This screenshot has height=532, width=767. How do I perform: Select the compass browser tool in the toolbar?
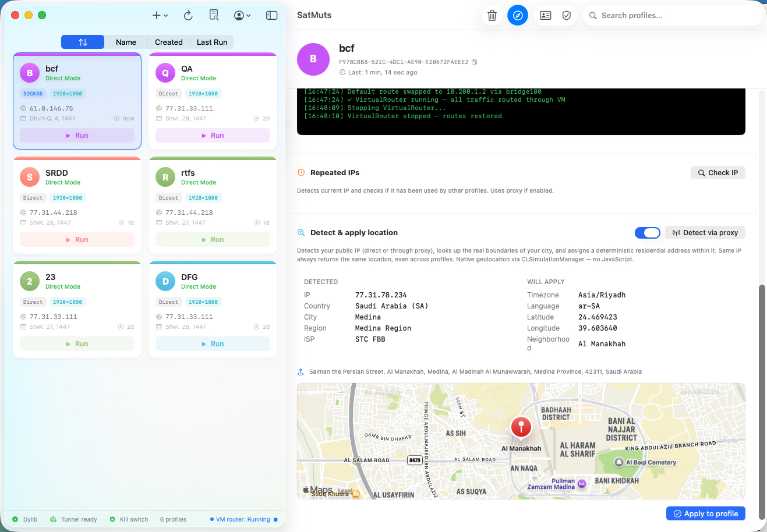click(x=518, y=15)
